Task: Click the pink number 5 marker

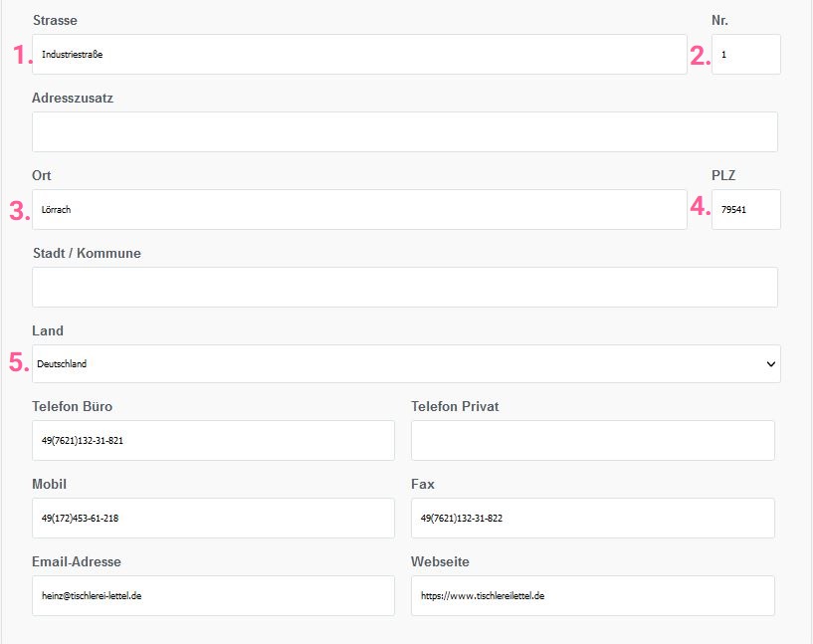Action: [19, 362]
